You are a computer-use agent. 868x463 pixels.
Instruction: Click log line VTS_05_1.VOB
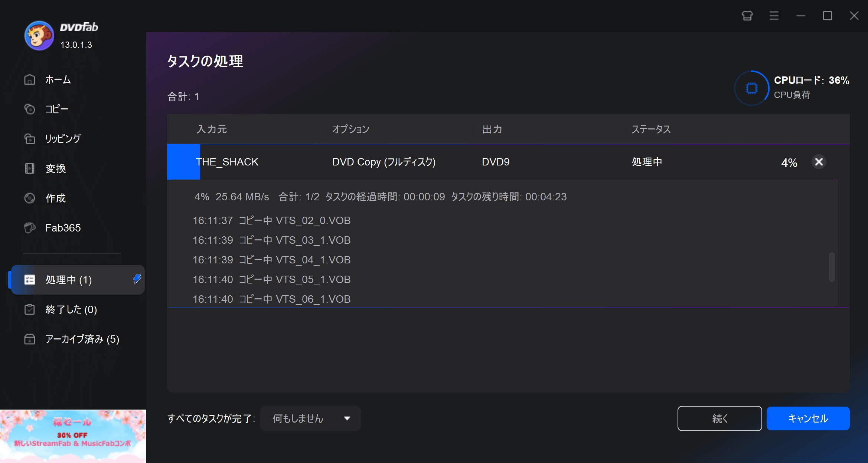click(271, 279)
